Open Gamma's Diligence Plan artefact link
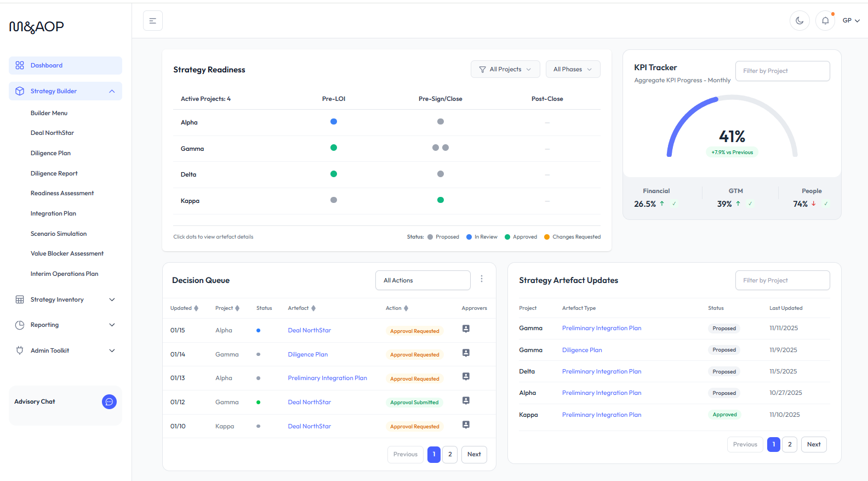This screenshot has height=481, width=868. pos(582,350)
